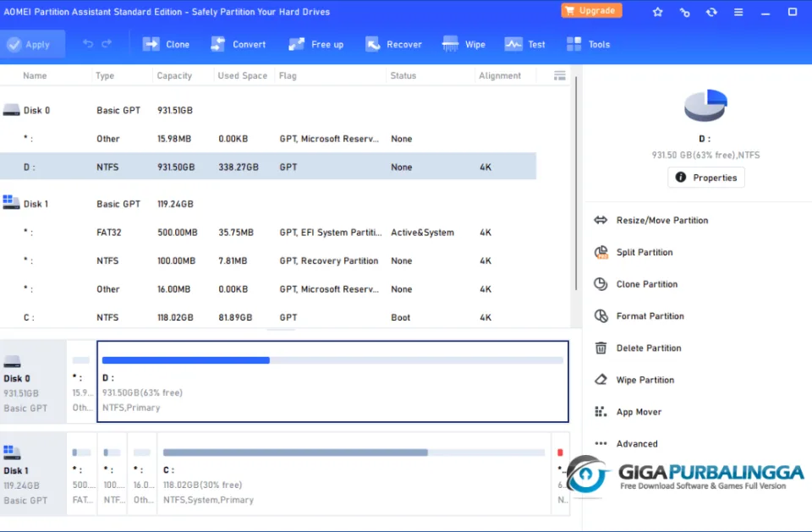Click the three-dot Advanced icon
The image size is (812, 532).
601,443
